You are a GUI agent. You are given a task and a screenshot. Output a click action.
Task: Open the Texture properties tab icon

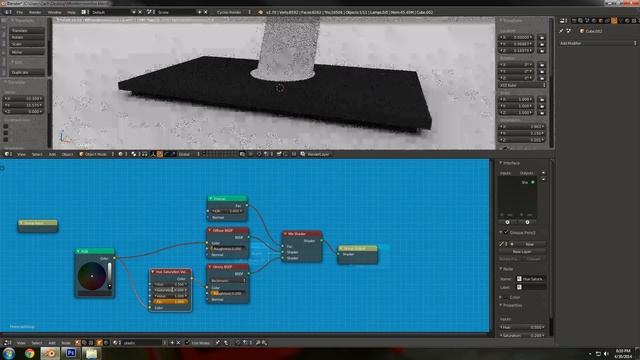pyautogui.click(x=634, y=20)
